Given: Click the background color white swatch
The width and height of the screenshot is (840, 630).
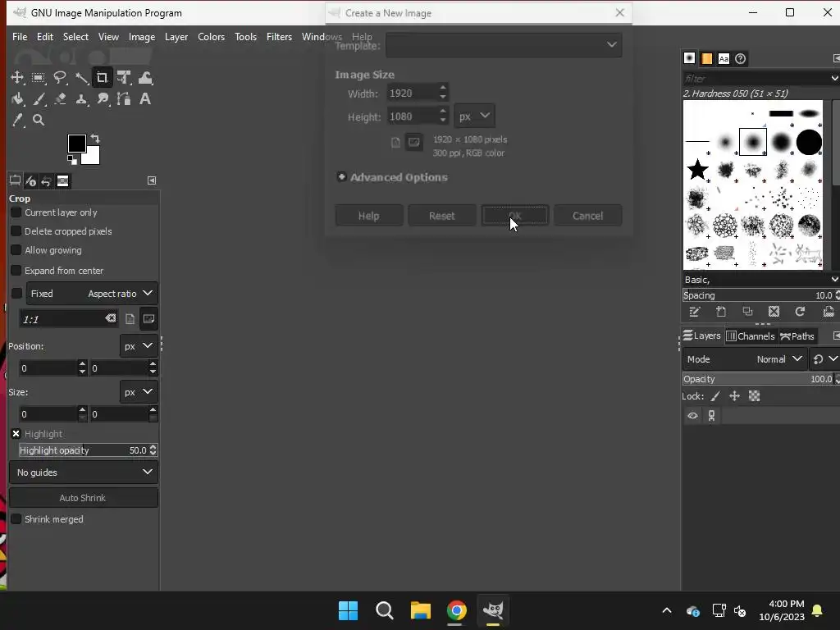Looking at the screenshot, I should tap(94, 158).
